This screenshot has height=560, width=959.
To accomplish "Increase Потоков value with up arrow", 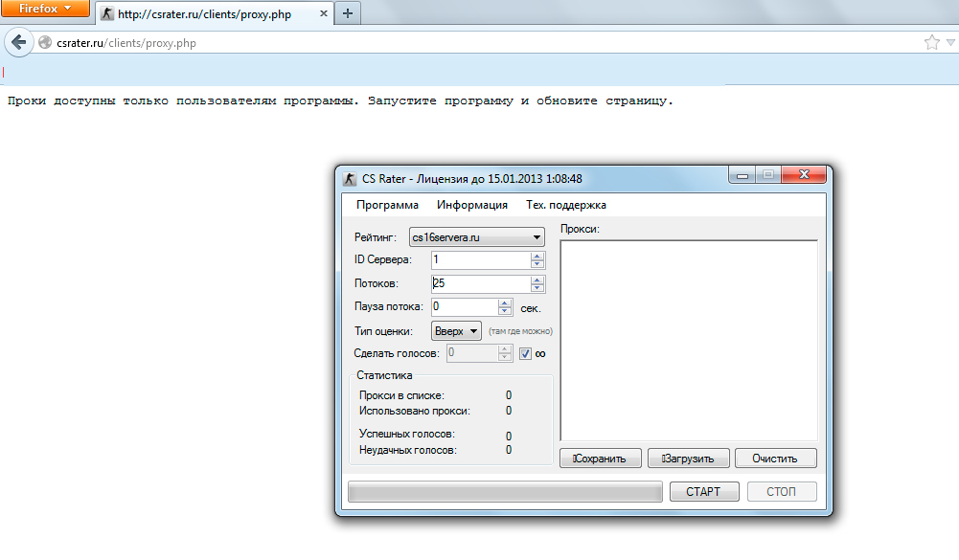I will (537, 280).
